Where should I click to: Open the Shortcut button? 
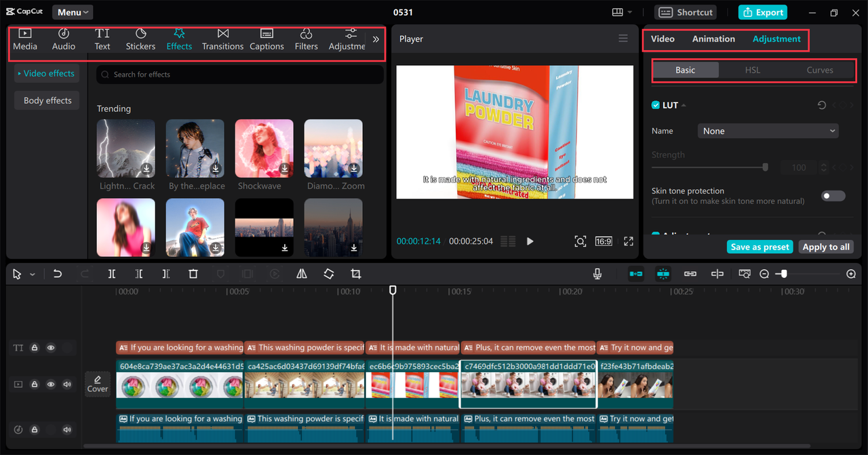click(x=686, y=12)
